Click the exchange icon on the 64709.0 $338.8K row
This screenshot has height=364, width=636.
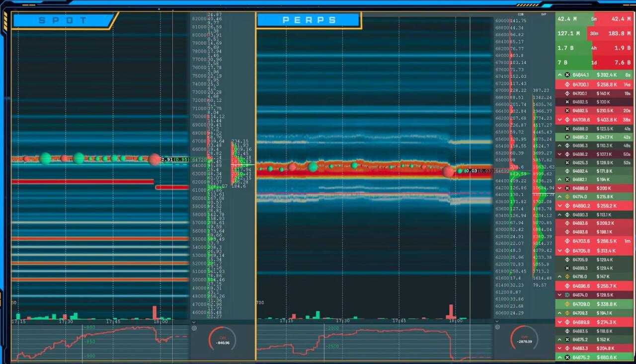[x=567, y=304]
